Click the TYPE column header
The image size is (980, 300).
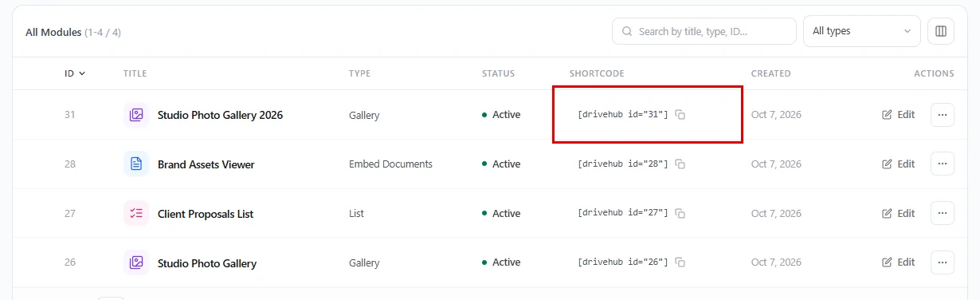360,73
